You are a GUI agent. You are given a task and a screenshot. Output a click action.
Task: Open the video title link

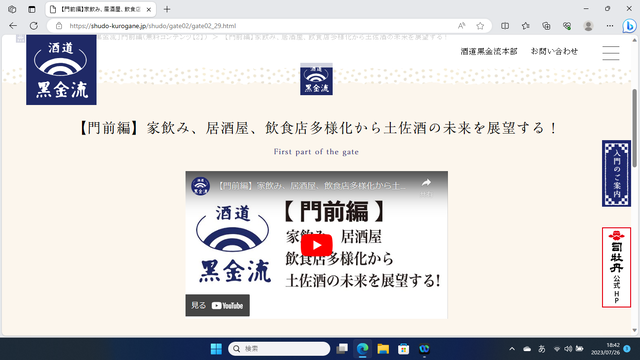(311, 186)
